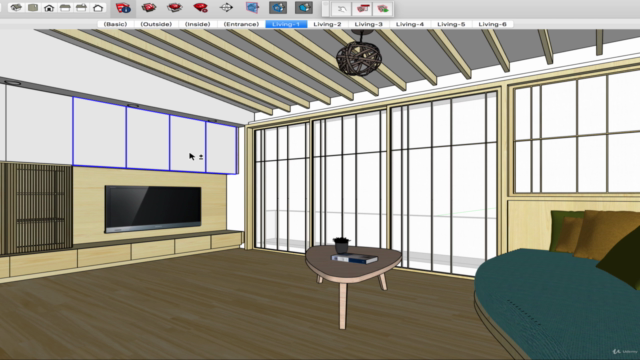
Task: Click the wall-mounted TV screen in model
Action: click(153, 209)
